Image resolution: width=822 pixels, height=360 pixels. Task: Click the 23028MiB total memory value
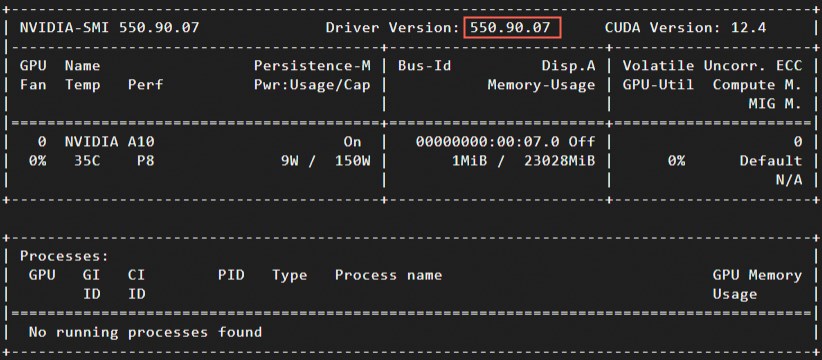559,160
